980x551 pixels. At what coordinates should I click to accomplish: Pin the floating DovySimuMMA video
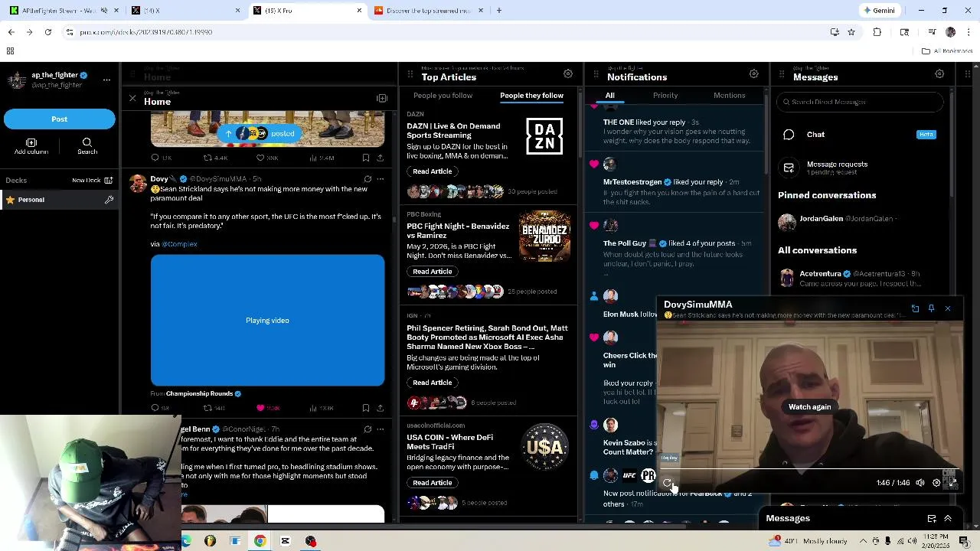pyautogui.click(x=931, y=308)
